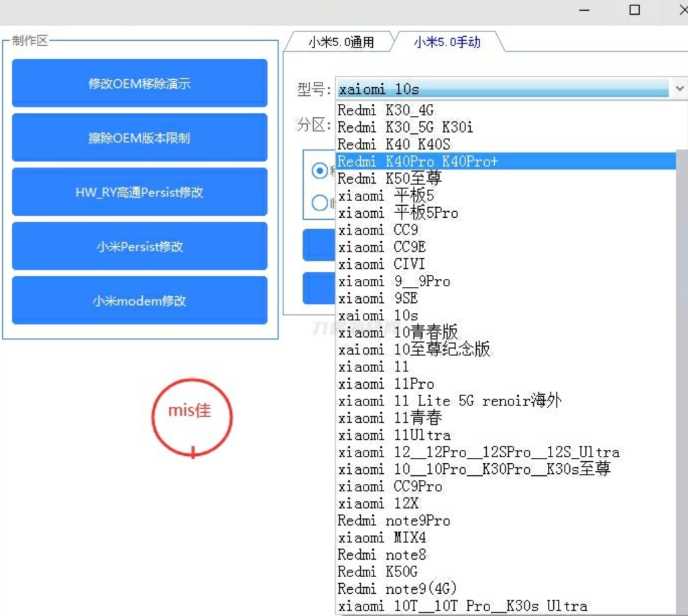This screenshot has height=616, width=688.
Task: Choose xiaomi 12__12Pro__12SPro__12S_Ultra
Action: (x=506, y=452)
